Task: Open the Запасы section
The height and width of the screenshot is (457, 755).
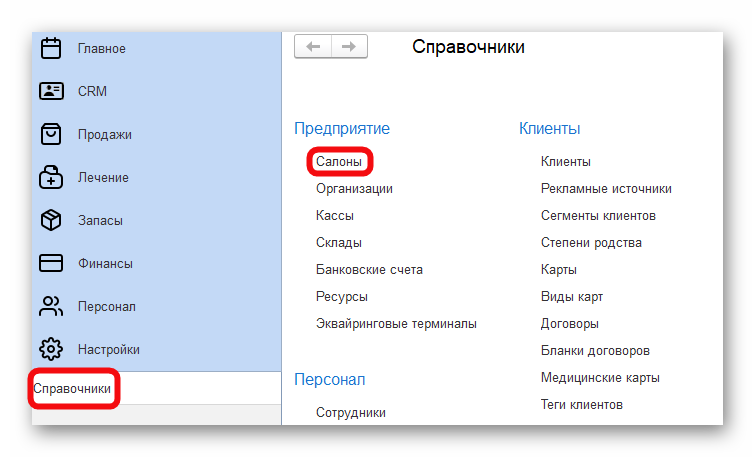Action: coord(100,221)
